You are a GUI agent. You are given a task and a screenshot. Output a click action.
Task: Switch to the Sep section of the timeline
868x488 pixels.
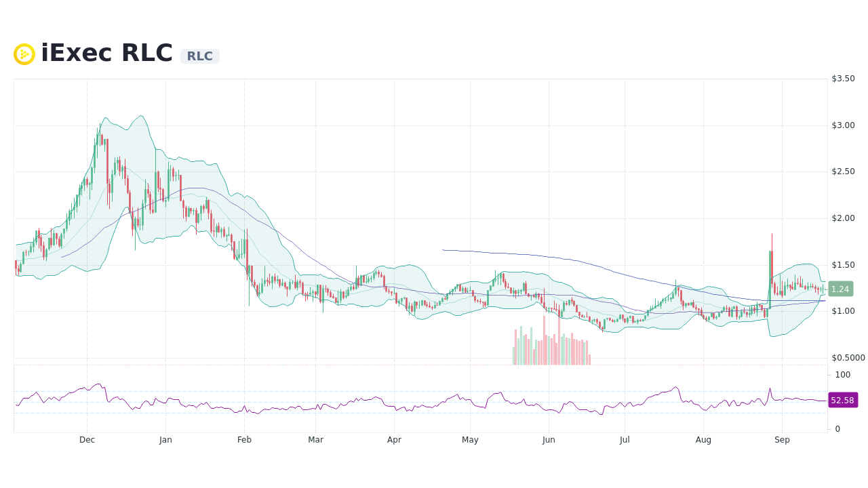pos(782,439)
